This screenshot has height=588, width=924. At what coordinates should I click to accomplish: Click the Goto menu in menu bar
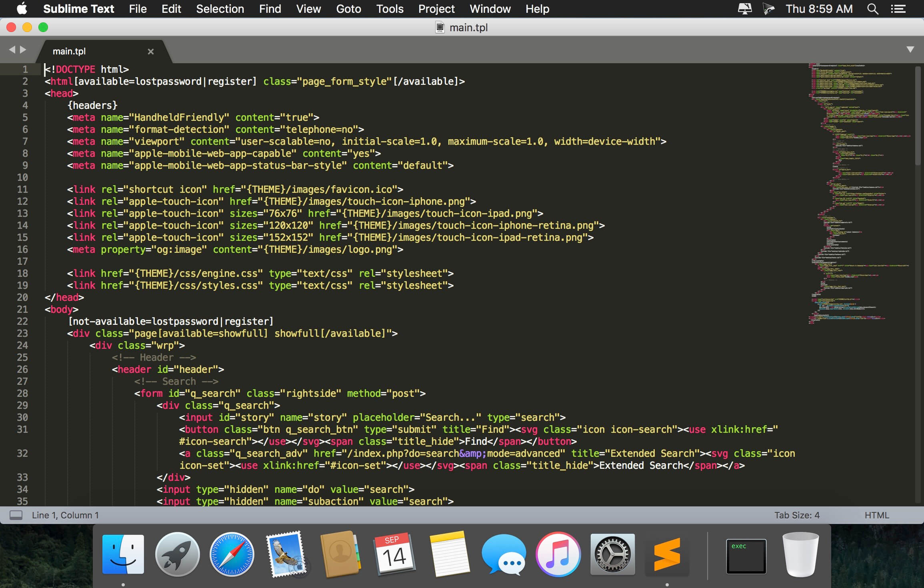(348, 9)
